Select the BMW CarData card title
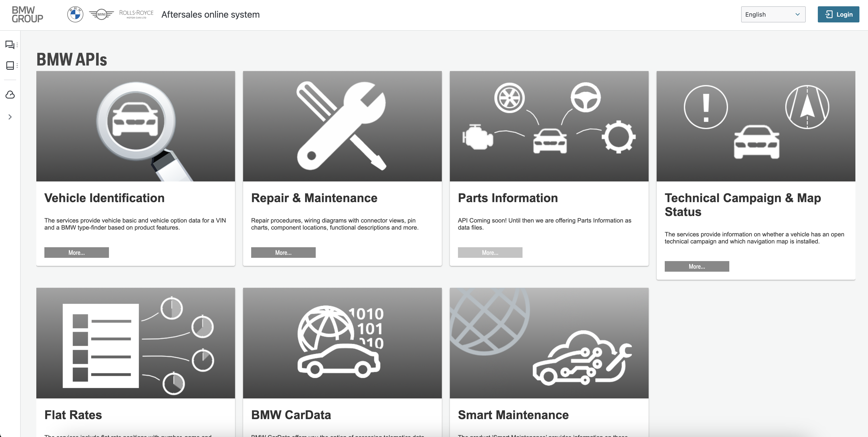 [291, 415]
